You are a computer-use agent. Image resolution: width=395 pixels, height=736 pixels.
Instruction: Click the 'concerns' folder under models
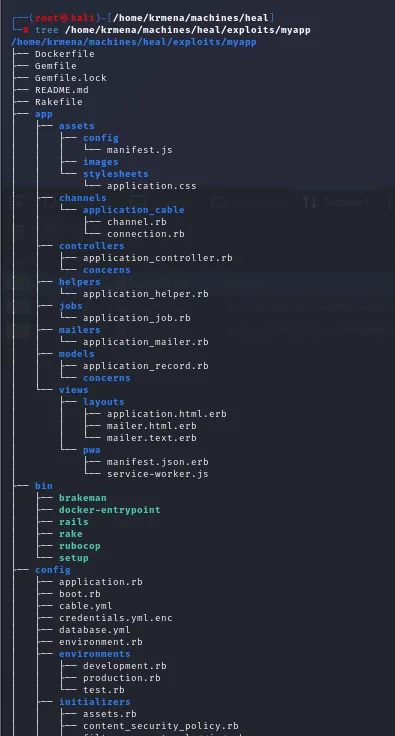pyautogui.click(x=107, y=378)
